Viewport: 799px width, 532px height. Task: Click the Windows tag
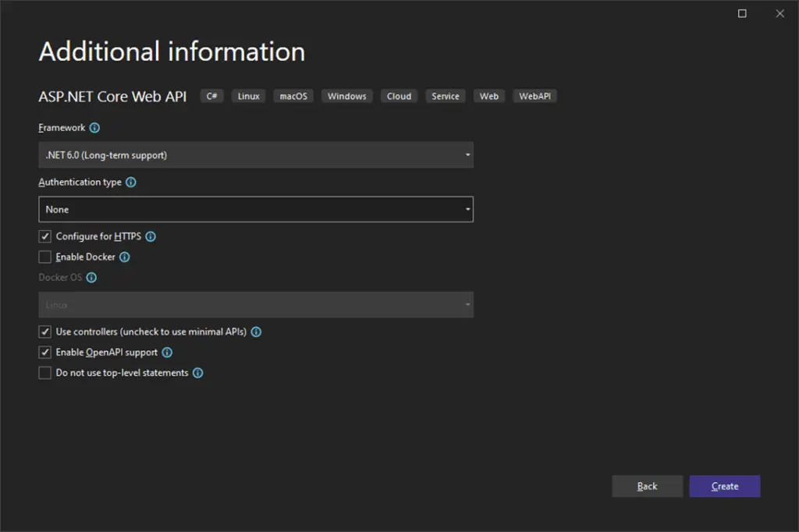[347, 96]
